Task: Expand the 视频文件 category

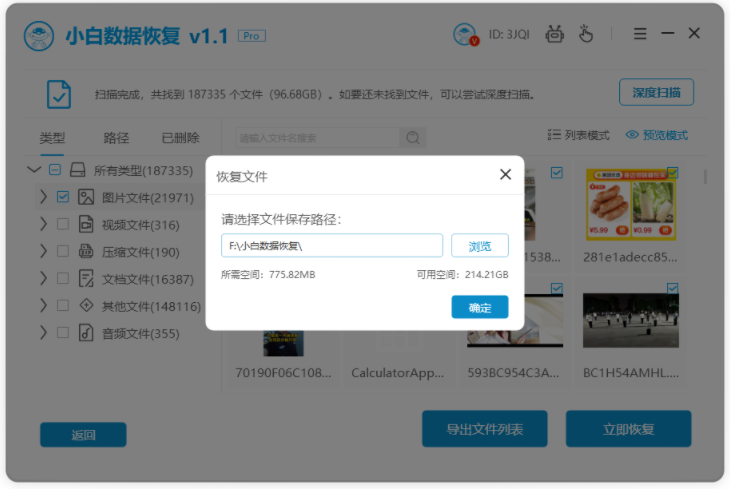Action: pos(43,224)
